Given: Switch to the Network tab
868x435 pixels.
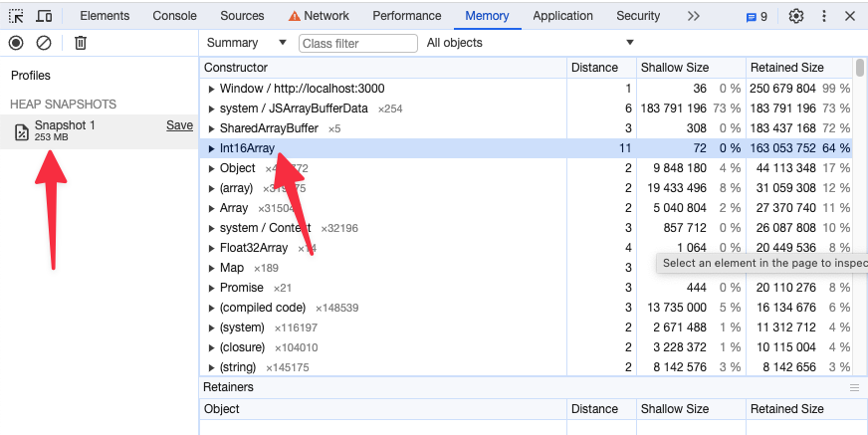Looking at the screenshot, I should point(319,16).
